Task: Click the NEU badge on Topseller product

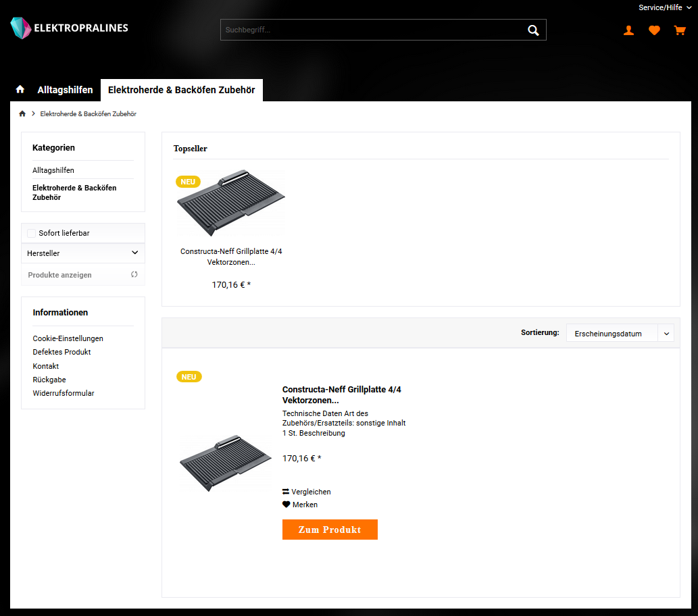Action: [x=188, y=182]
